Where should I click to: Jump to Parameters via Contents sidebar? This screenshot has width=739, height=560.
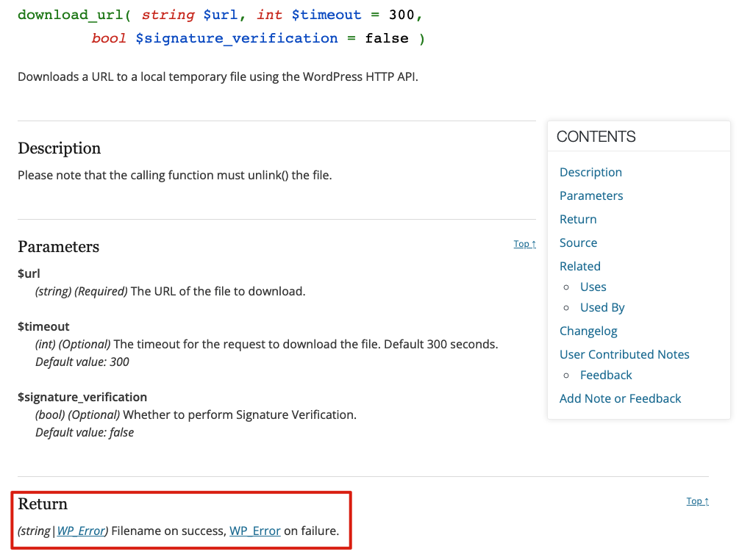(591, 195)
